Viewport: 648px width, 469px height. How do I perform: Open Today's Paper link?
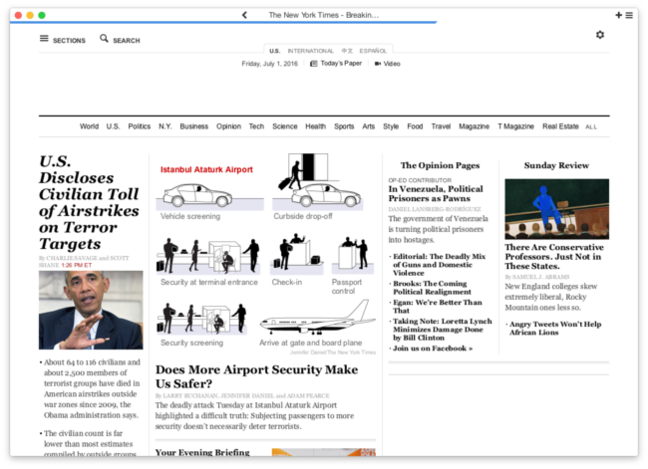pyautogui.click(x=341, y=63)
